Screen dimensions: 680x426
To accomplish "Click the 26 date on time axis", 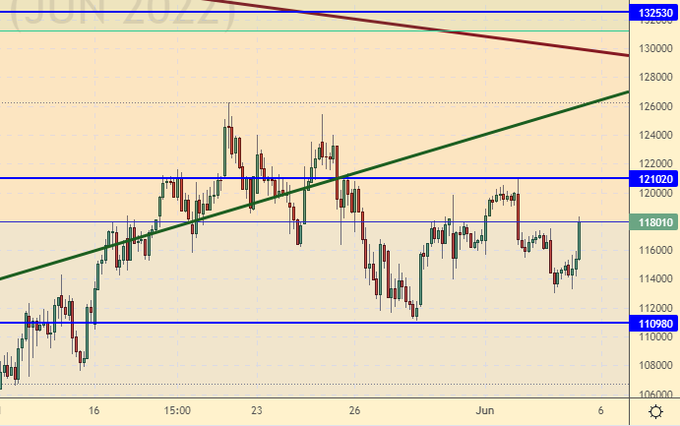I will point(355,411).
